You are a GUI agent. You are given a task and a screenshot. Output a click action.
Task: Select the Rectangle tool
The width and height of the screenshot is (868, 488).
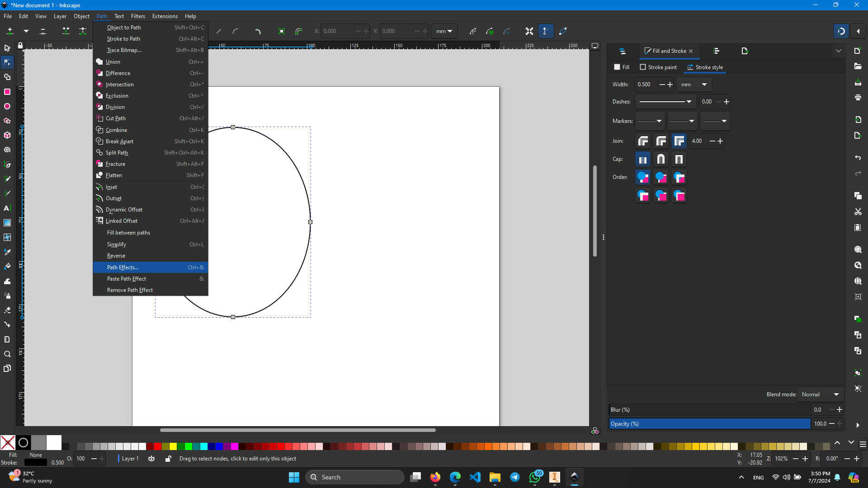[x=7, y=92]
